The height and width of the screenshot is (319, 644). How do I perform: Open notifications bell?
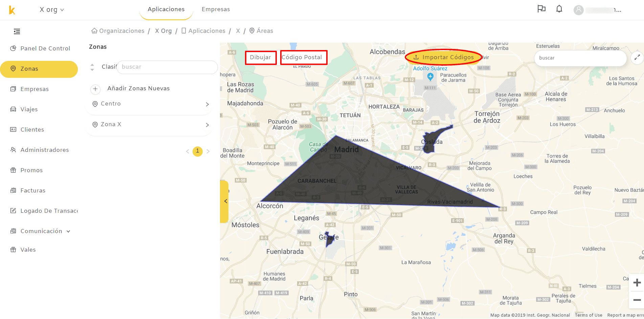tap(559, 9)
